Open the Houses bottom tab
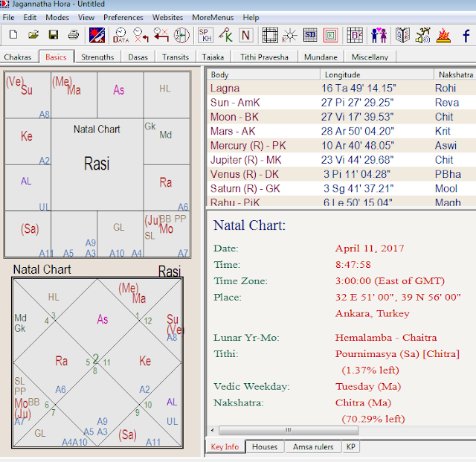 265,447
